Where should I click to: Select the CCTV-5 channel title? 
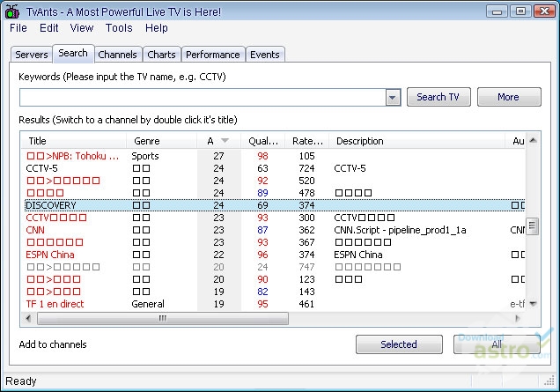[41, 168]
